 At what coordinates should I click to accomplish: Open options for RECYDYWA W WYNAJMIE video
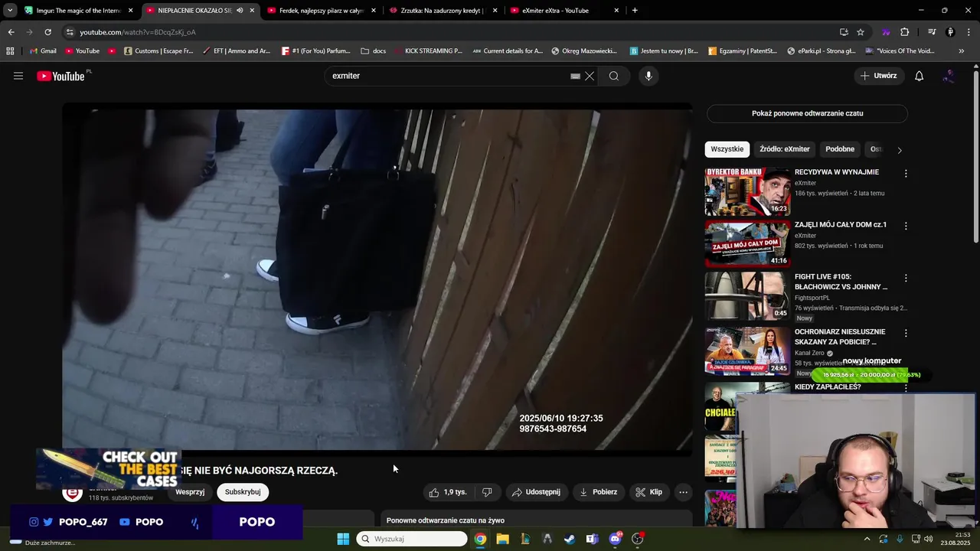coord(906,174)
